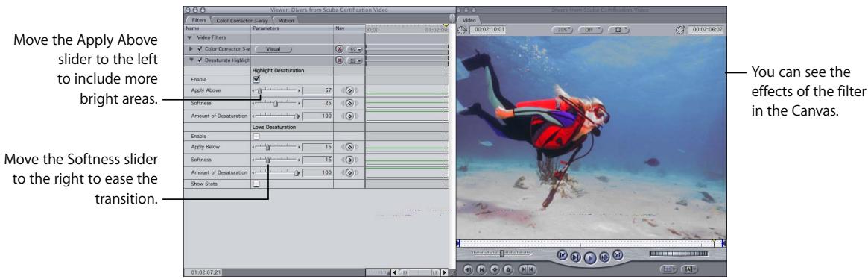Reset the Color Corrector 3-way filter parameters
868x279 pixels.
pos(339,49)
